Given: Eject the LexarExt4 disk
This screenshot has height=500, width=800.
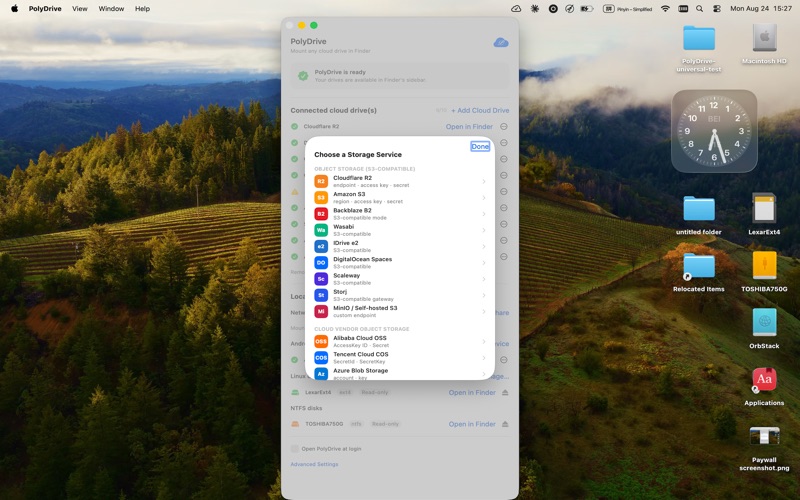Looking at the screenshot, I should click(505, 392).
